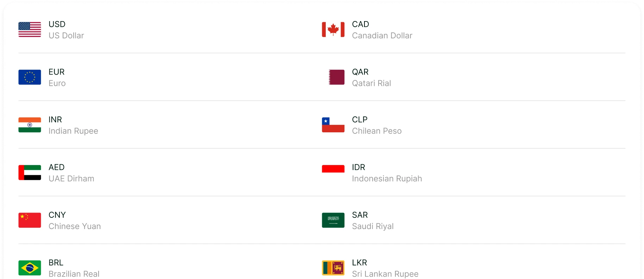
Task: Pick the Qatari Rial entry
Action: coord(371,83)
